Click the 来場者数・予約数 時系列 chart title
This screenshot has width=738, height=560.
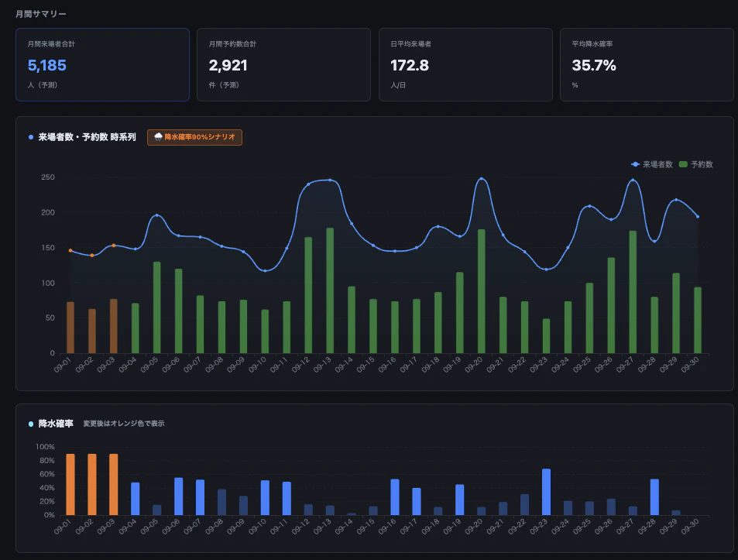[87, 137]
